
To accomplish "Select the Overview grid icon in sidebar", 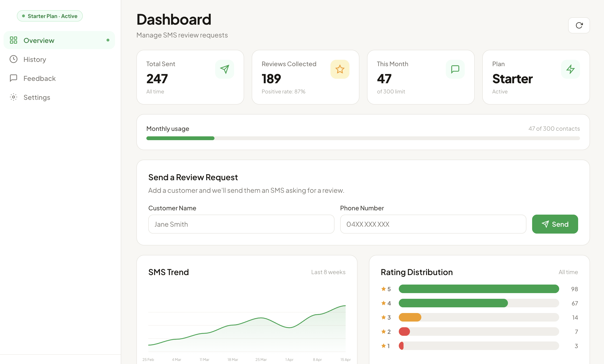I will [x=14, y=40].
